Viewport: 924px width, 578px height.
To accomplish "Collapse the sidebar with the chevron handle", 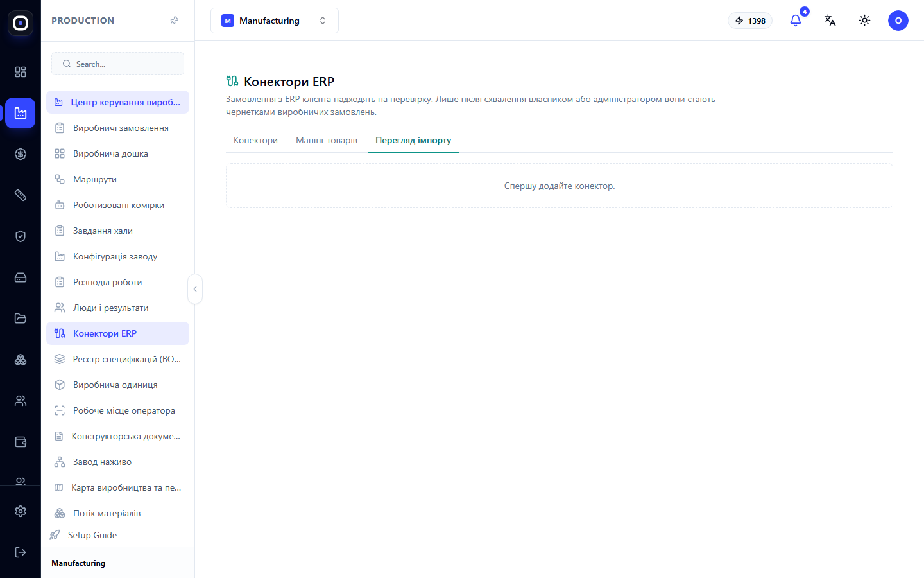I will coord(195,289).
